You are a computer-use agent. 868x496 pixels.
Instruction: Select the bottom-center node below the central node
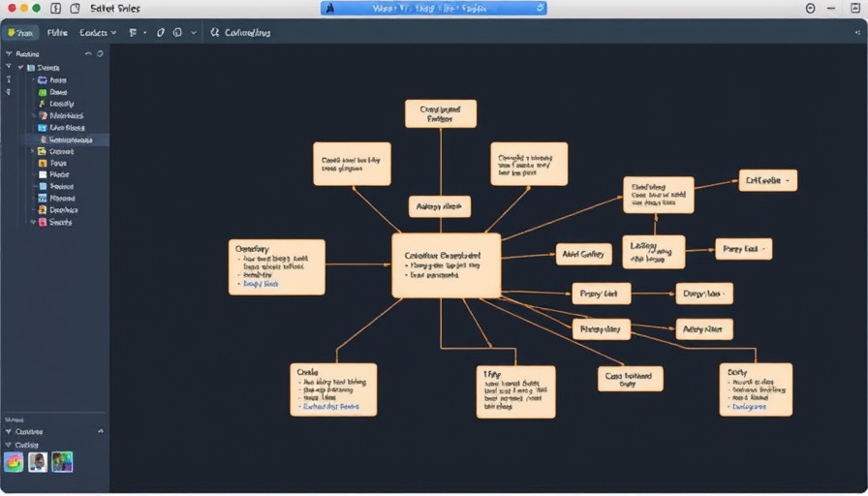tap(516, 392)
